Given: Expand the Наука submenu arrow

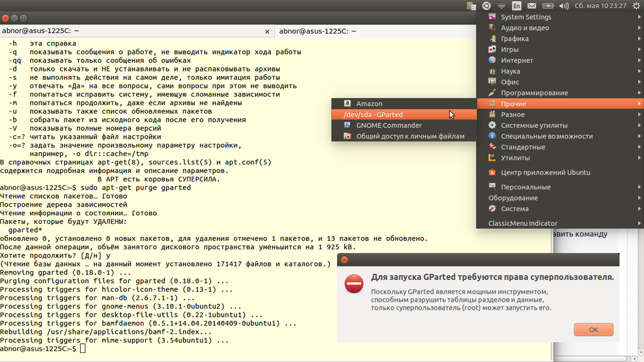Looking at the screenshot, I should pos(639,71).
